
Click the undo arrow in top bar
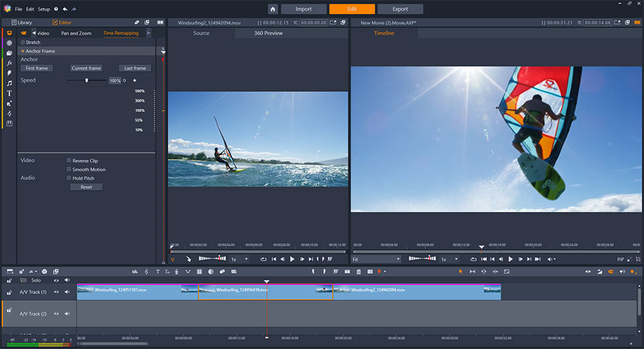pos(65,9)
